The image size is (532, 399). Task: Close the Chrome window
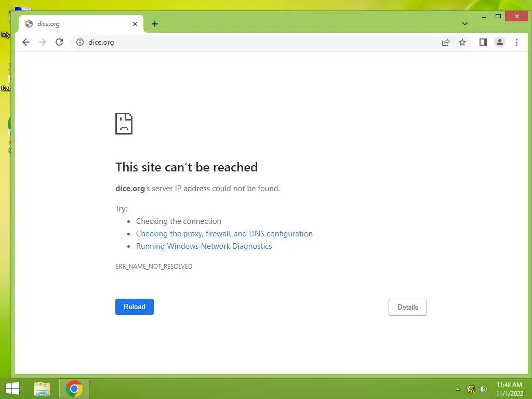[x=516, y=16]
